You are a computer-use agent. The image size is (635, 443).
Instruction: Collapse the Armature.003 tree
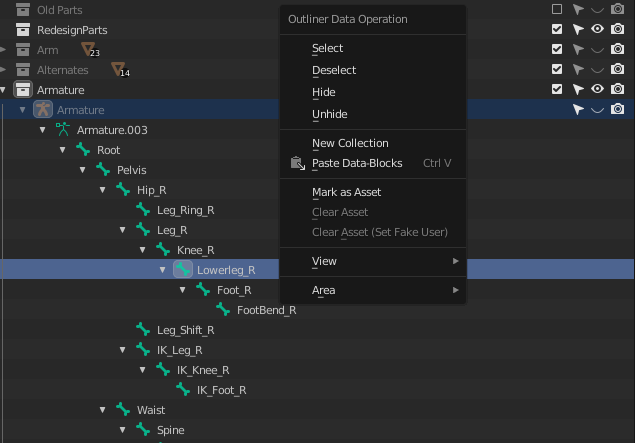pos(43,130)
